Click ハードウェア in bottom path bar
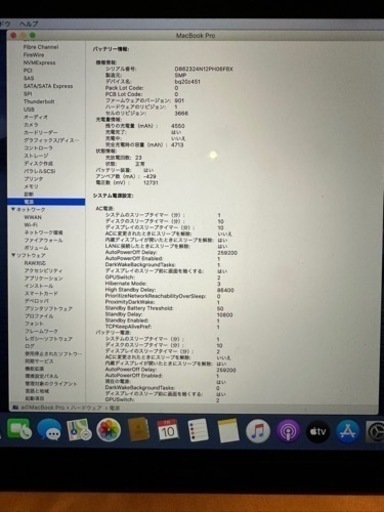This screenshot has width=384, height=512. point(86,408)
